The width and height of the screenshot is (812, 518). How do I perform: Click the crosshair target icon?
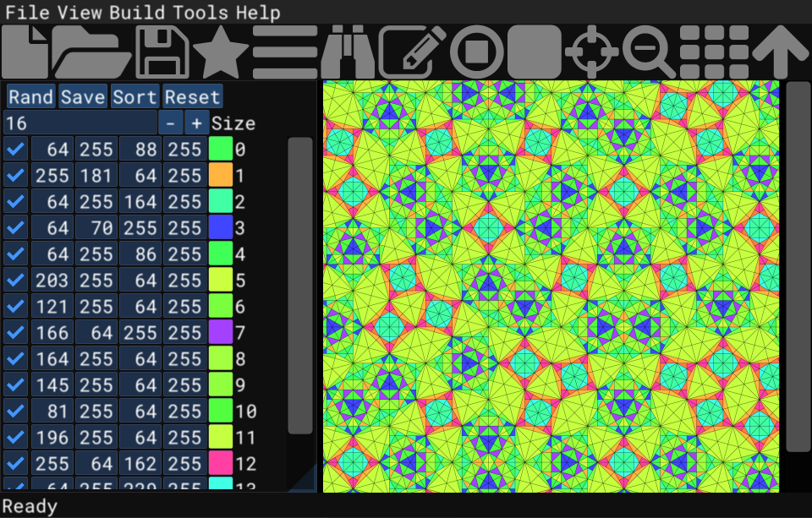pyautogui.click(x=592, y=52)
